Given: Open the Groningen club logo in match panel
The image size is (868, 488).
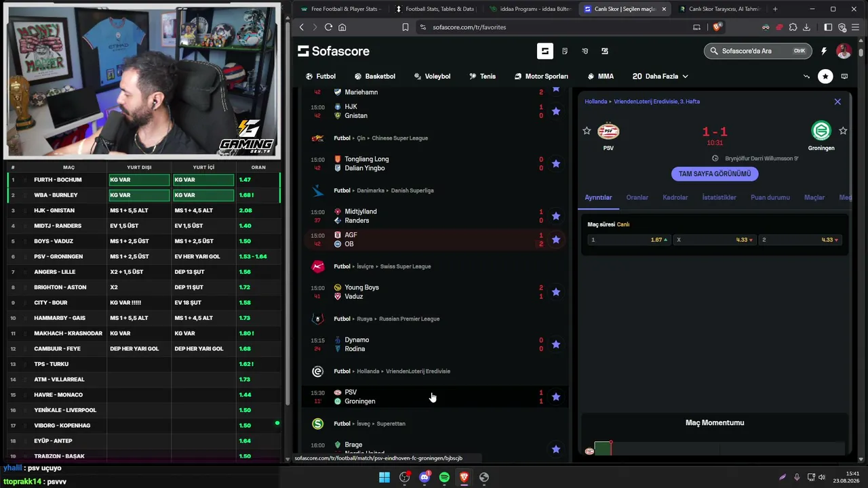Looking at the screenshot, I should 821,131.
